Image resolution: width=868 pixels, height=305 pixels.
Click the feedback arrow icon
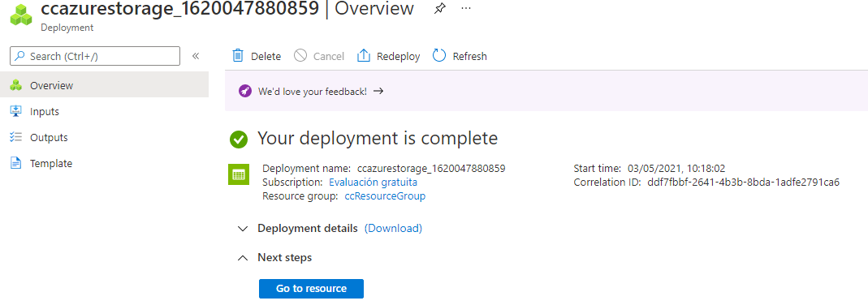378,91
